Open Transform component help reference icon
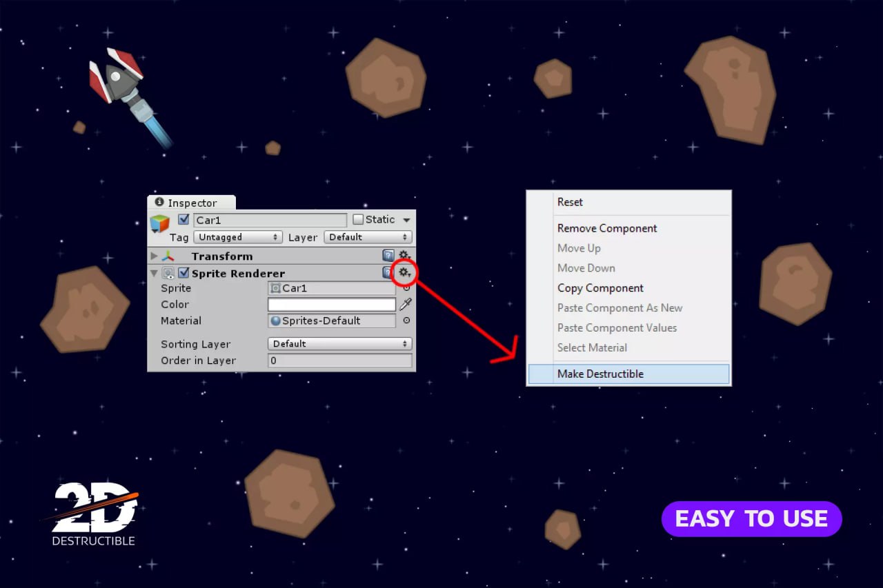The width and height of the screenshot is (883, 588). pyautogui.click(x=388, y=256)
